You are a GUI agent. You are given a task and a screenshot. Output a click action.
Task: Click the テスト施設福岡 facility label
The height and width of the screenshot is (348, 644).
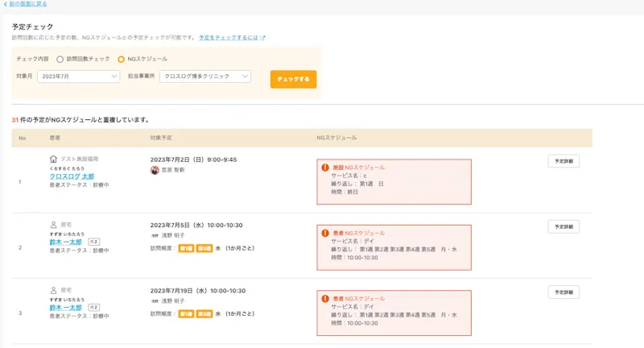pyautogui.click(x=79, y=159)
